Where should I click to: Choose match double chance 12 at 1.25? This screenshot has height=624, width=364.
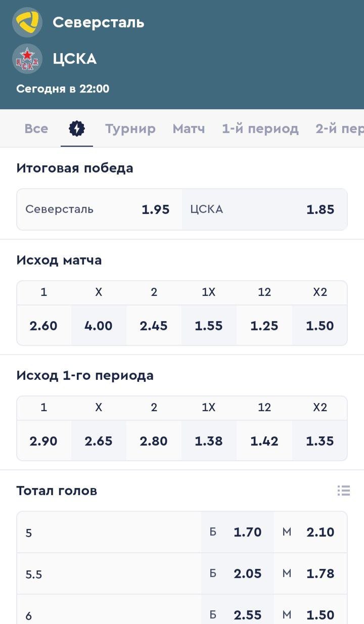click(264, 326)
